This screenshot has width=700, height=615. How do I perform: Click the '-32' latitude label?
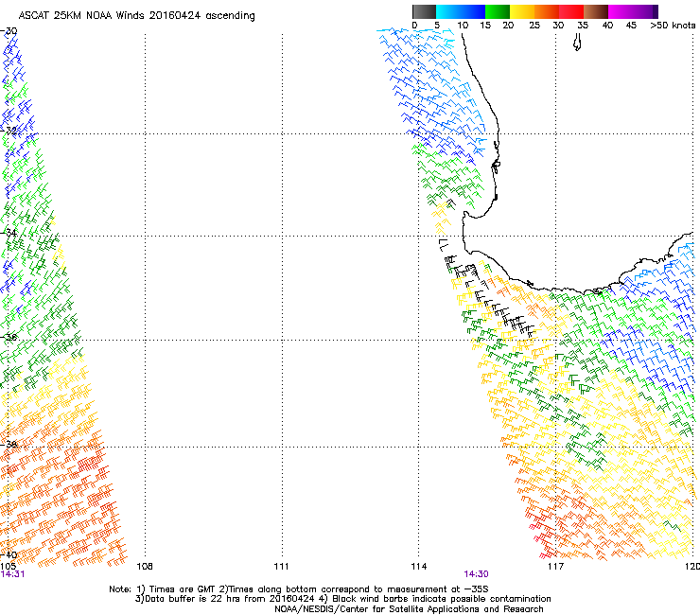(9, 131)
